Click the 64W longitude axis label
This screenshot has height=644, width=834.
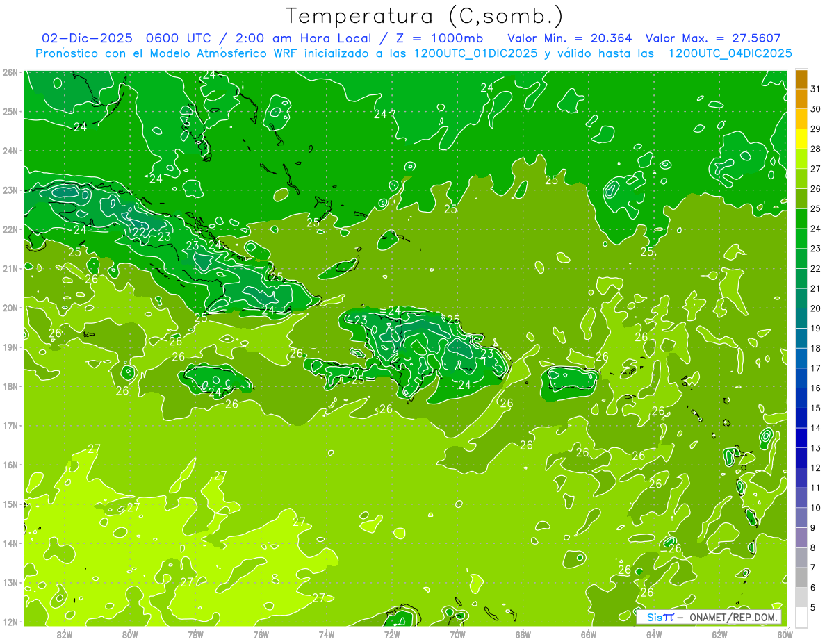coord(654,634)
